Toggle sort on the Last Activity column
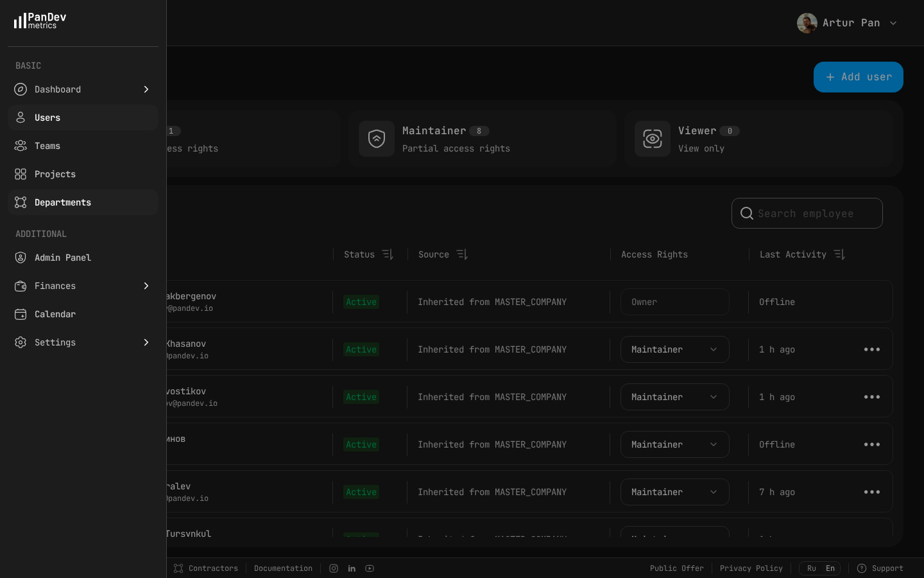The width and height of the screenshot is (924, 578). tap(839, 254)
